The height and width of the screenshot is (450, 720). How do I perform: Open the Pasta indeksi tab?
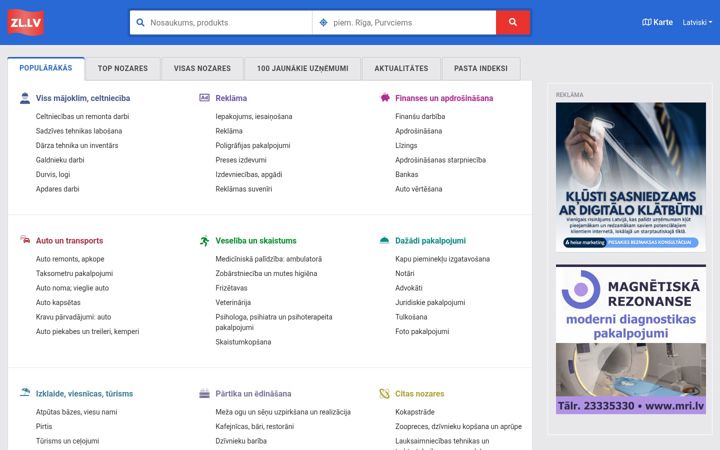(481, 68)
